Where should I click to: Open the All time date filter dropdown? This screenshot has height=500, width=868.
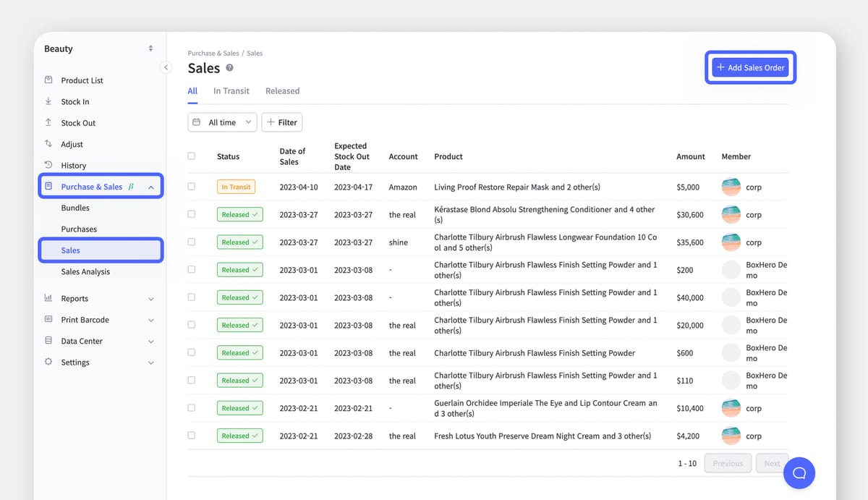222,122
